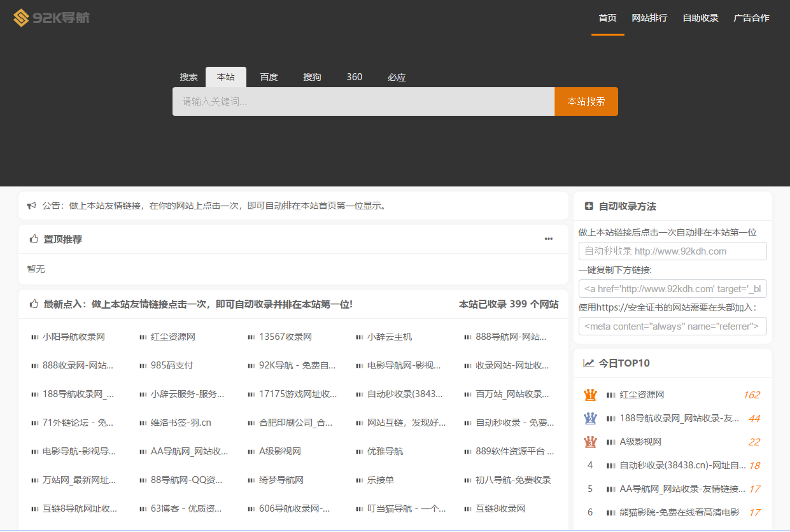Click the silver crown icon for 188导航收录网
790x532 pixels.
[x=590, y=418]
